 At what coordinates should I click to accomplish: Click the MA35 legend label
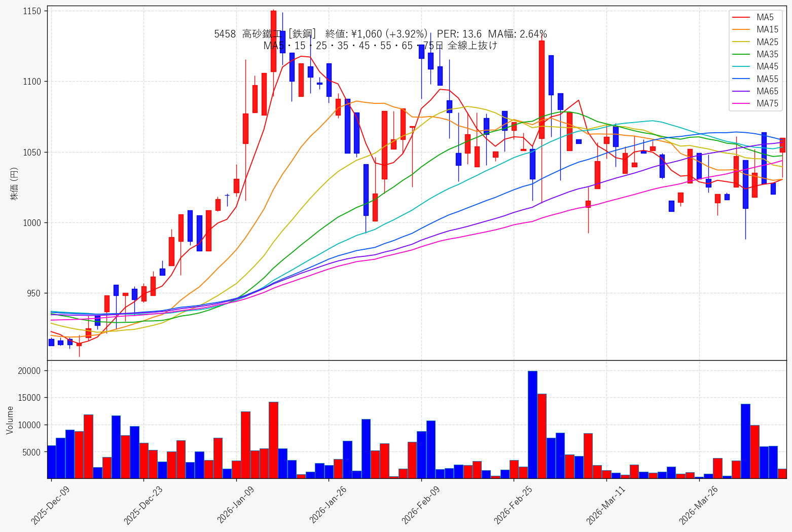coord(767,54)
